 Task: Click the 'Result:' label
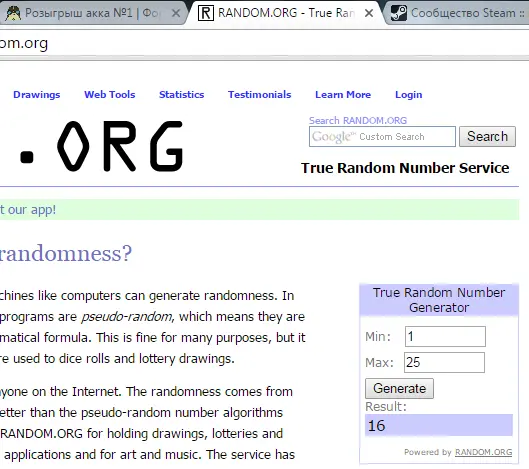[x=386, y=407]
